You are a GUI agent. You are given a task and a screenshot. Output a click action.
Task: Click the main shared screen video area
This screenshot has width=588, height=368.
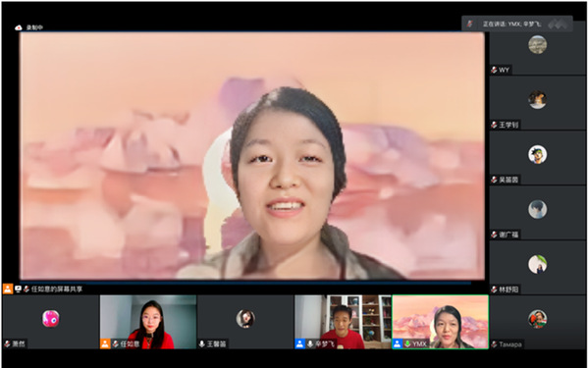(252, 156)
